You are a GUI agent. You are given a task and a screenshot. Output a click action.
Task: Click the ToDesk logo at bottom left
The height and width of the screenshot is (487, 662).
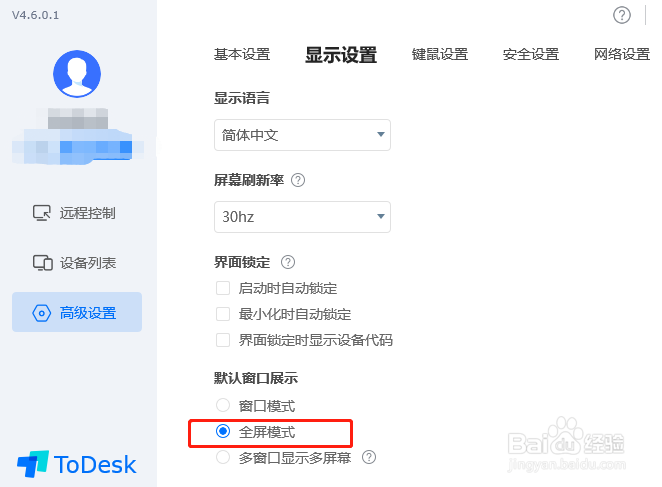pyautogui.click(x=77, y=464)
